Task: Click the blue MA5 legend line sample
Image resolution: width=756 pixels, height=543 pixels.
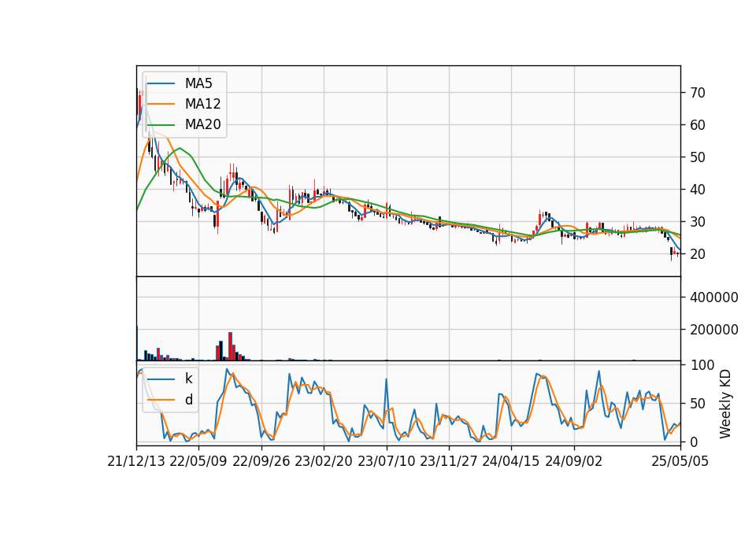Action: (x=161, y=84)
